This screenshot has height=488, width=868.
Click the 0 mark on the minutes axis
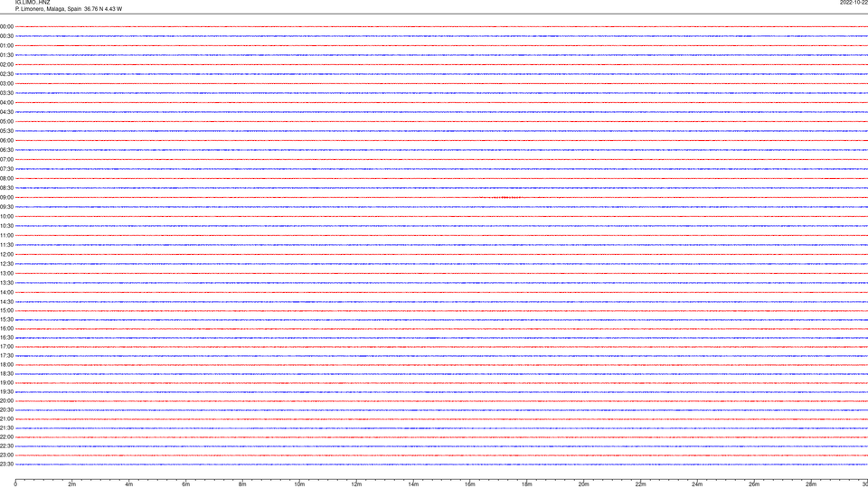15,484
